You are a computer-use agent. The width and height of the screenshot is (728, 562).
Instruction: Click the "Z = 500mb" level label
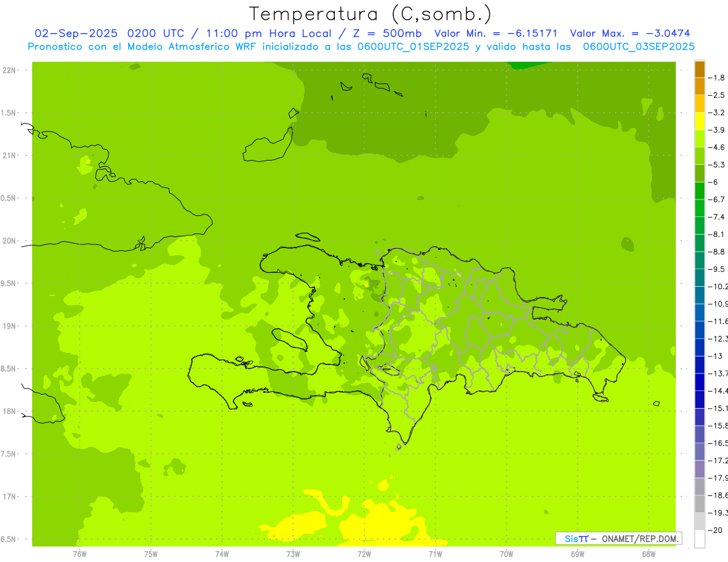(388, 33)
